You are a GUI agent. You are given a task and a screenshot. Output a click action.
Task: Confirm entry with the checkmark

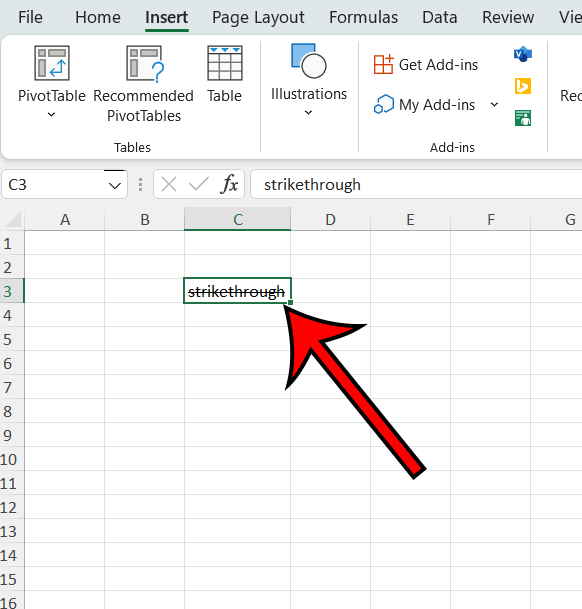tap(199, 184)
